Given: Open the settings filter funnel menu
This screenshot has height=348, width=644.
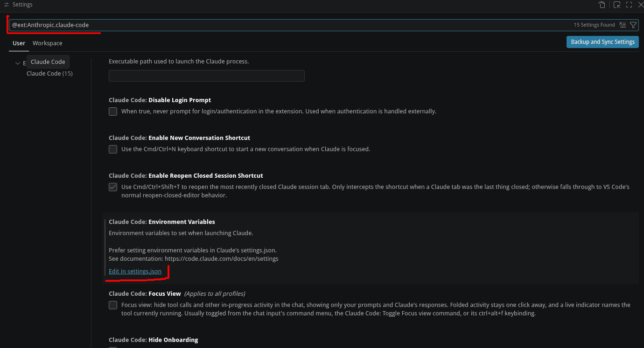Looking at the screenshot, I should [633, 25].
